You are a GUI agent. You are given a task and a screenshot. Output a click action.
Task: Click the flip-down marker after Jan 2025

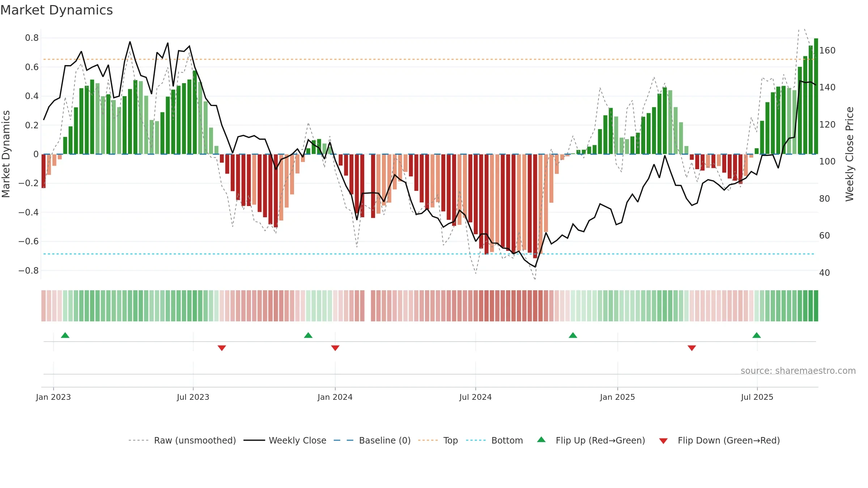[692, 348]
